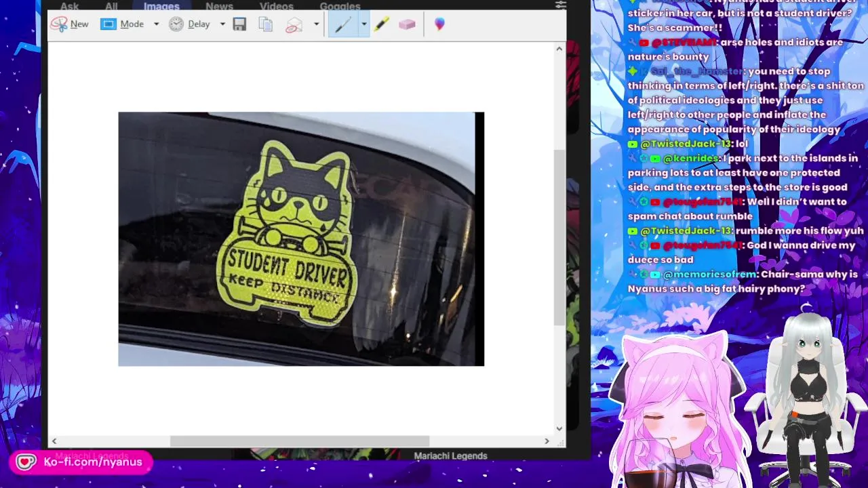Switch to the Goggles tab in browser
Image resolution: width=868 pixels, height=488 pixels.
click(340, 6)
